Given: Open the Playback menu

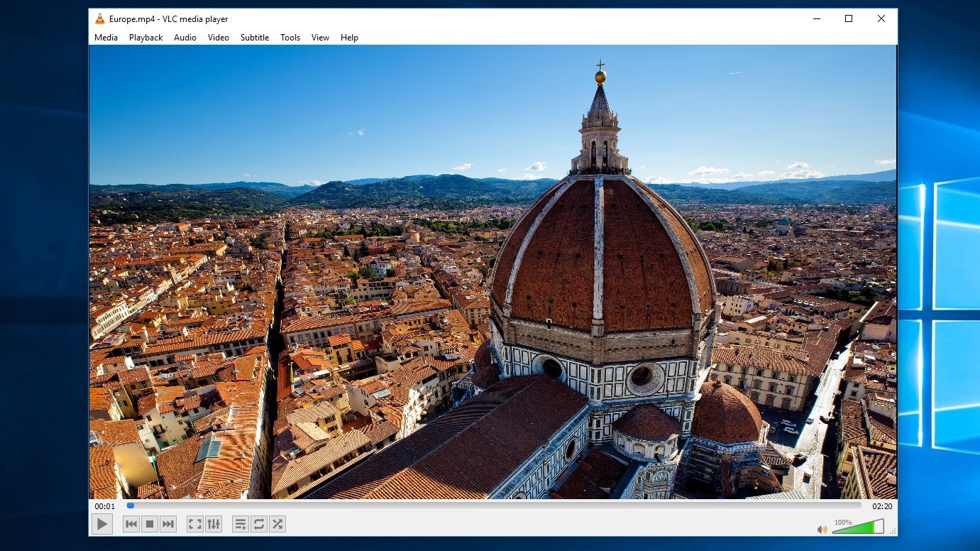Looking at the screenshot, I should pyautogui.click(x=145, y=38).
